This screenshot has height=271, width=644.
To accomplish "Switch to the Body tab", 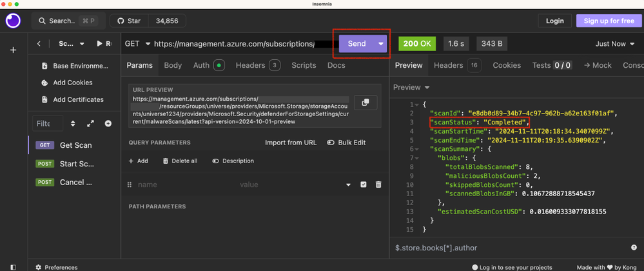I will point(173,65).
